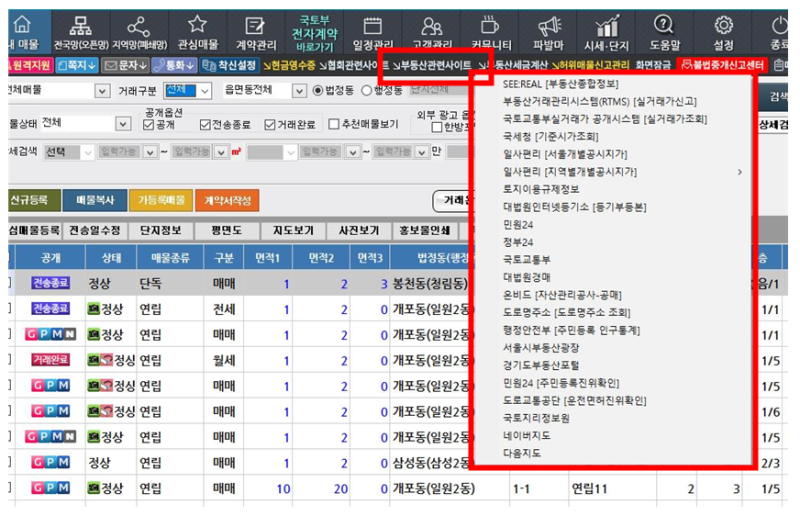The image size is (800, 516).
Task: Go to 국토부 전자계약 바로가기
Action: pyautogui.click(x=314, y=33)
